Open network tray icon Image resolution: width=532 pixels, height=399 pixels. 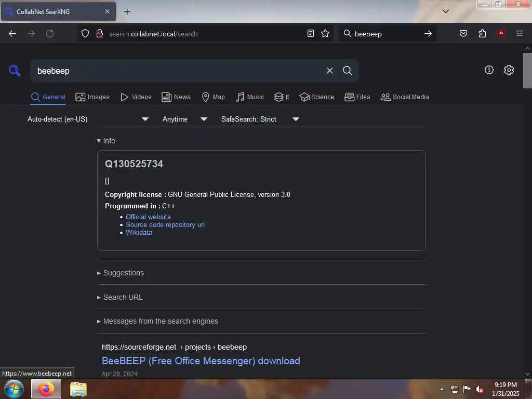454,389
